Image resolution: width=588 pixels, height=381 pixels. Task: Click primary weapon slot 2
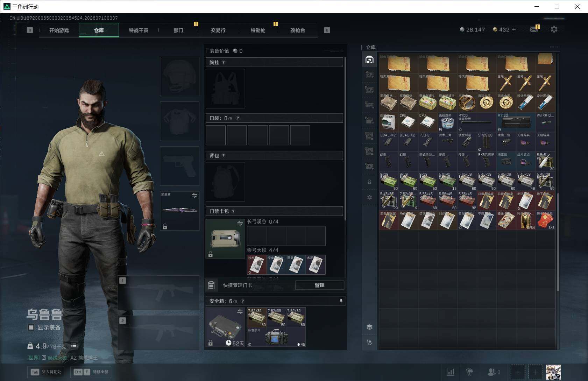158,333
